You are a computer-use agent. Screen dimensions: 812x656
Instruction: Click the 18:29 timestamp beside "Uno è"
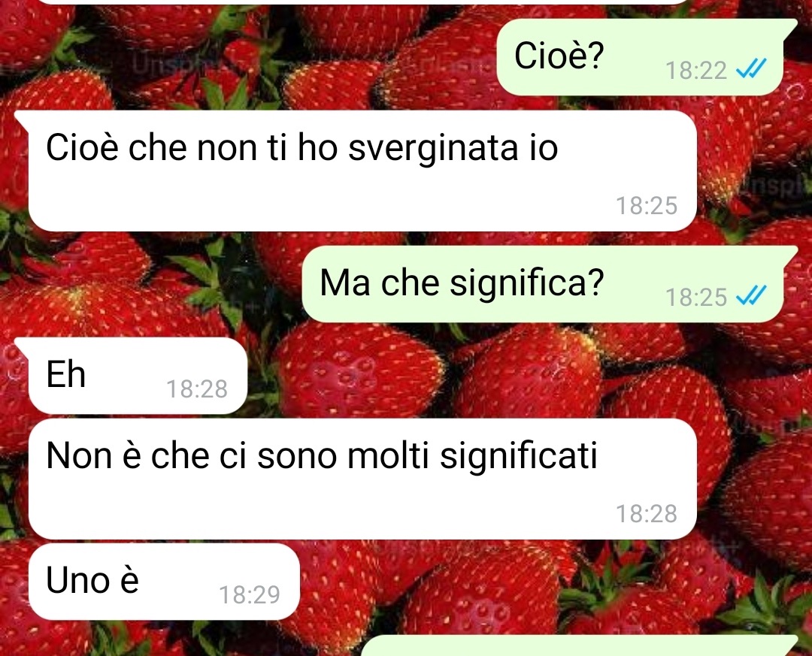click(x=250, y=595)
